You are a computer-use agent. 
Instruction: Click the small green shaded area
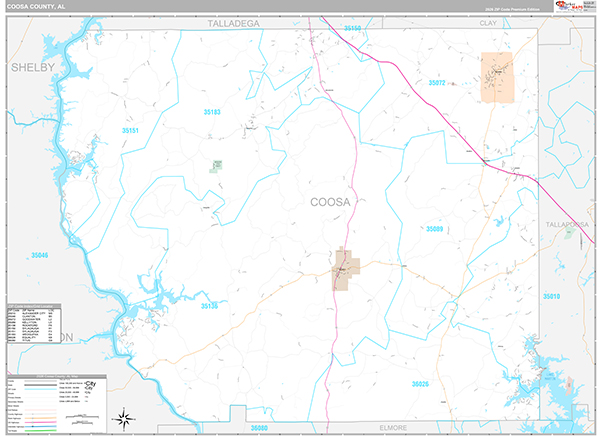(x=215, y=167)
